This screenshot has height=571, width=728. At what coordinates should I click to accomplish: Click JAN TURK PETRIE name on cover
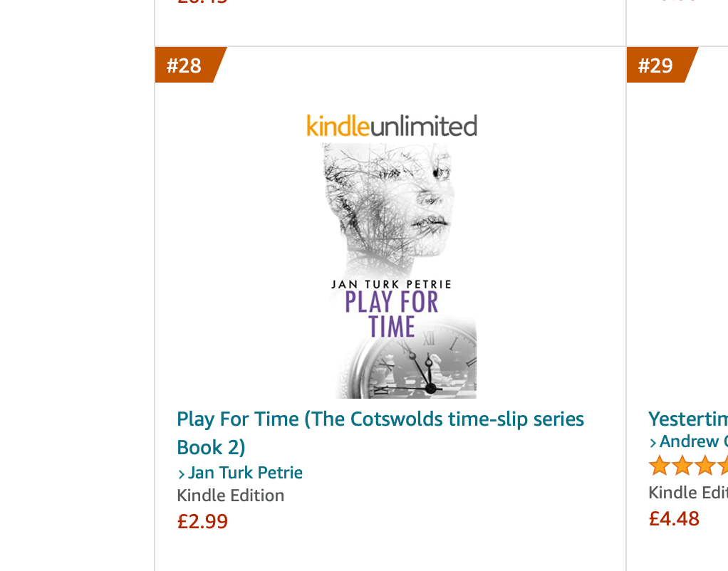[392, 284]
